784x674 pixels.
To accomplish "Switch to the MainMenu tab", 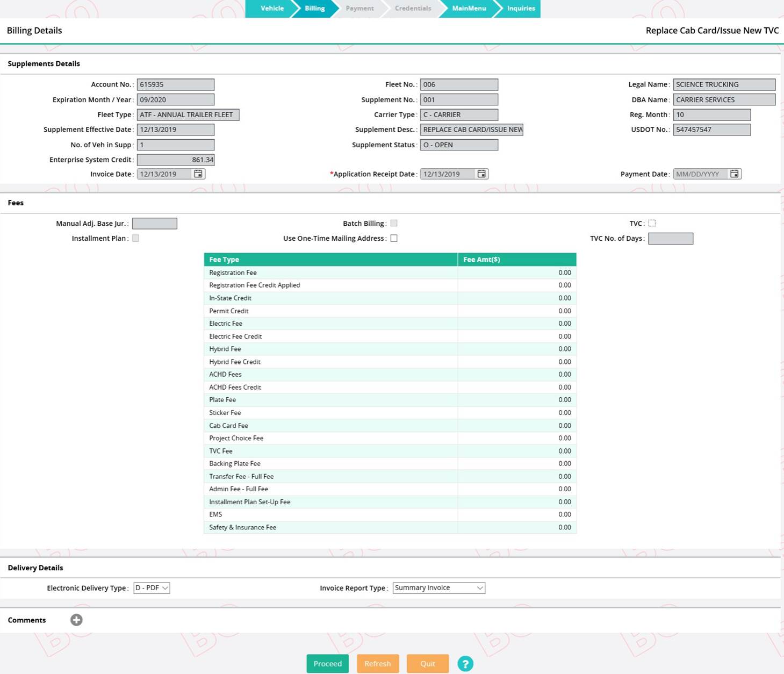I will (x=469, y=9).
